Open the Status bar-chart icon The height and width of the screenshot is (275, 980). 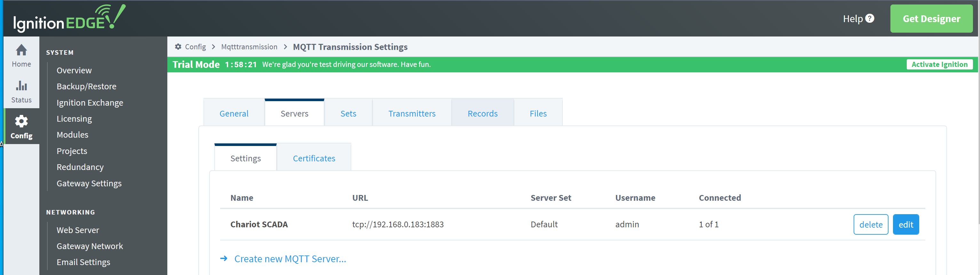pos(21,85)
